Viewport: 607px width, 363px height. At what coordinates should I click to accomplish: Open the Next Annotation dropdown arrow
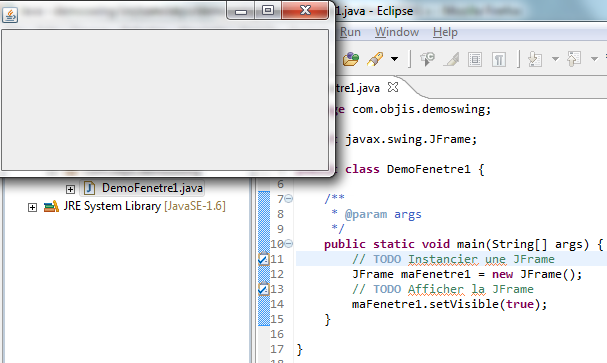click(555, 59)
